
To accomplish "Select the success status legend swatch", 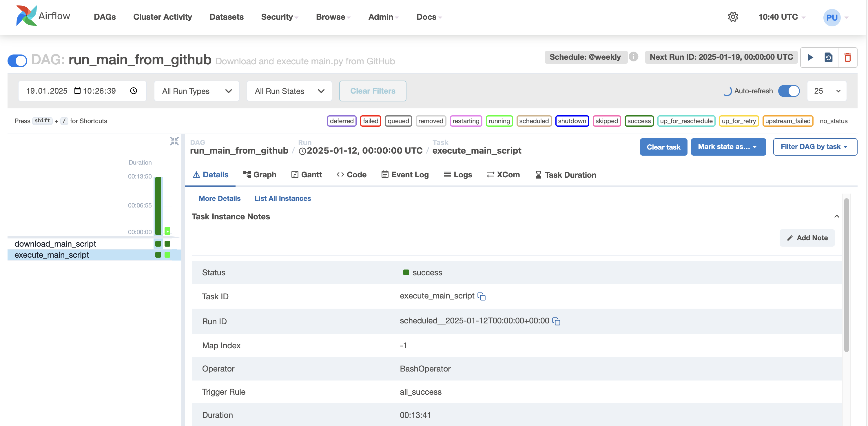I will 639,121.
